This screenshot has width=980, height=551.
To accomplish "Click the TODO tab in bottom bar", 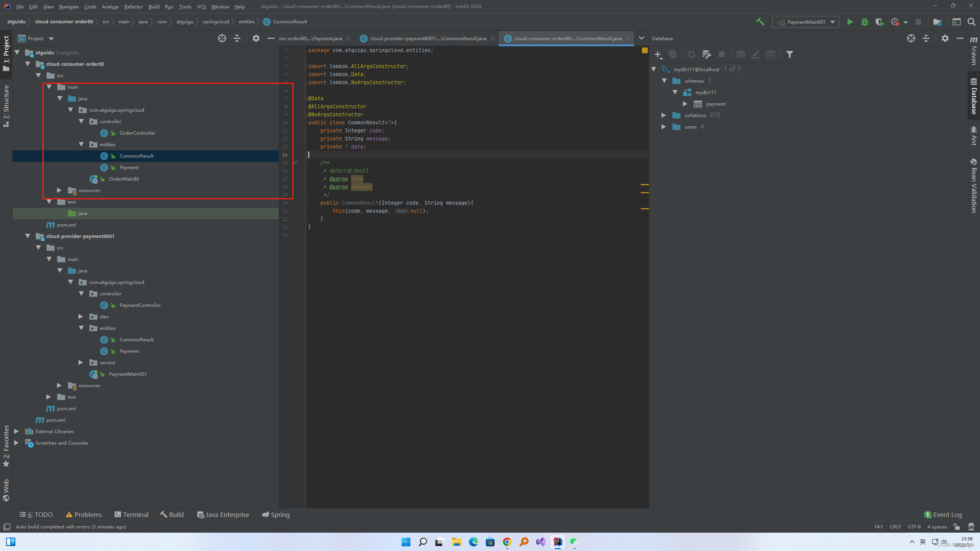I will (37, 515).
